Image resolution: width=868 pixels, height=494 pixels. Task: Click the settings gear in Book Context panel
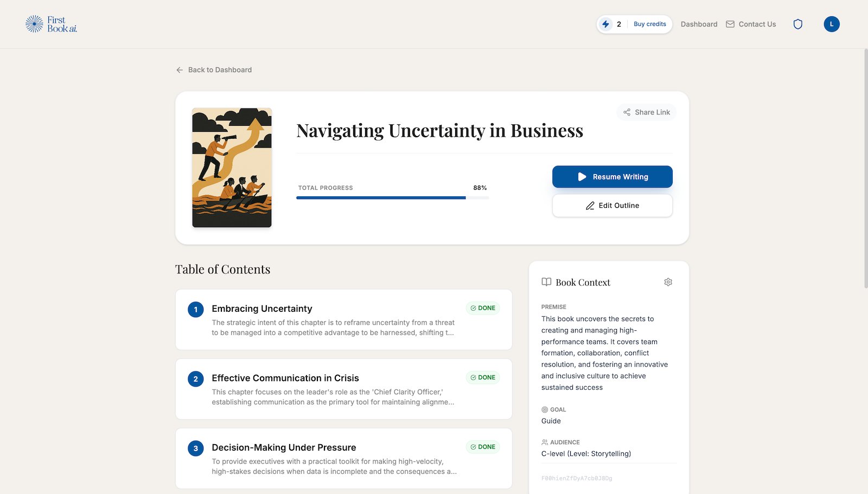pos(668,282)
